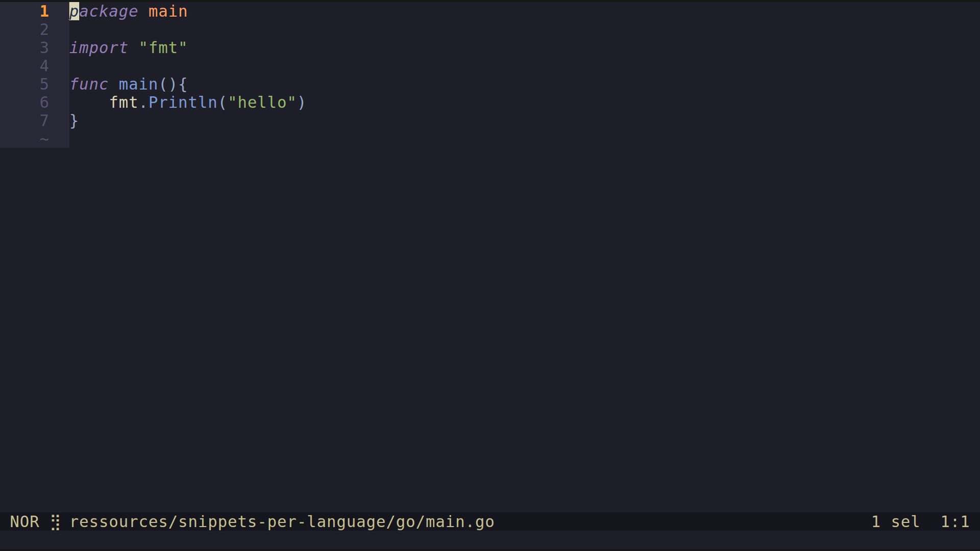
Task: Click line number 5 in the gutter
Action: click(44, 84)
